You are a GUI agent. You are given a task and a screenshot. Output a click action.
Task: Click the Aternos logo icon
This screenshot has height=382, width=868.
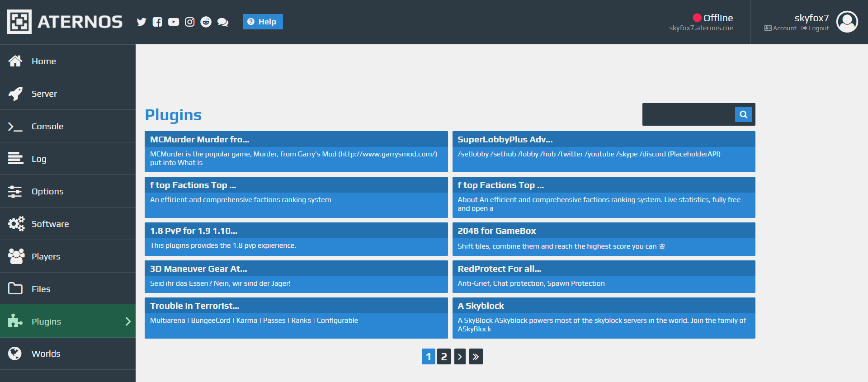tap(19, 22)
